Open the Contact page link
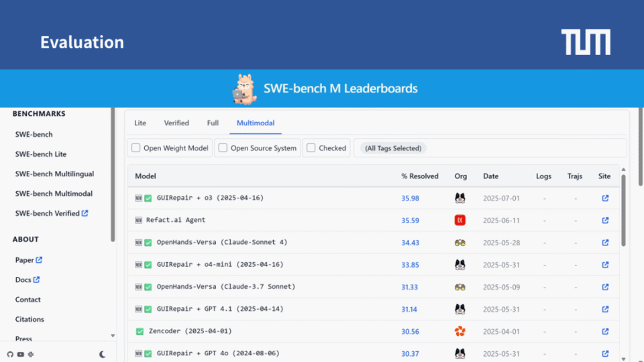 tap(28, 299)
